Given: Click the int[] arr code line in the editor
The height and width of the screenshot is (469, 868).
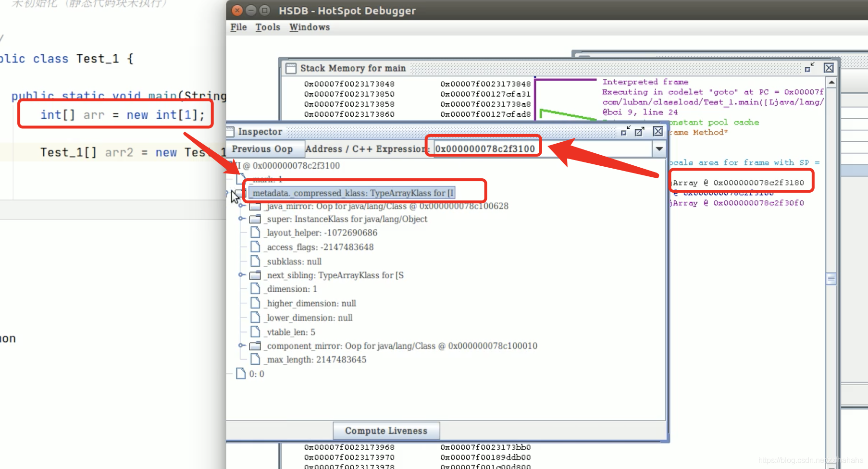Looking at the screenshot, I should (x=122, y=115).
